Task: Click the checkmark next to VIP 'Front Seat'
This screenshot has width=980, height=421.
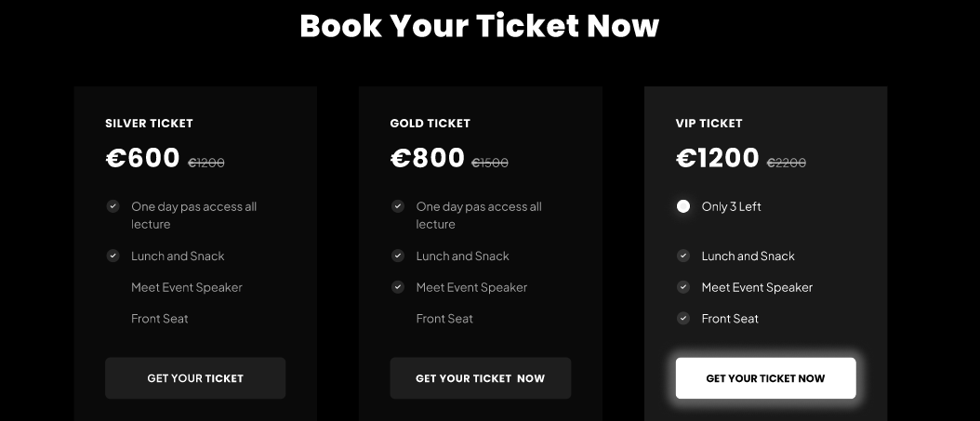Action: [683, 318]
